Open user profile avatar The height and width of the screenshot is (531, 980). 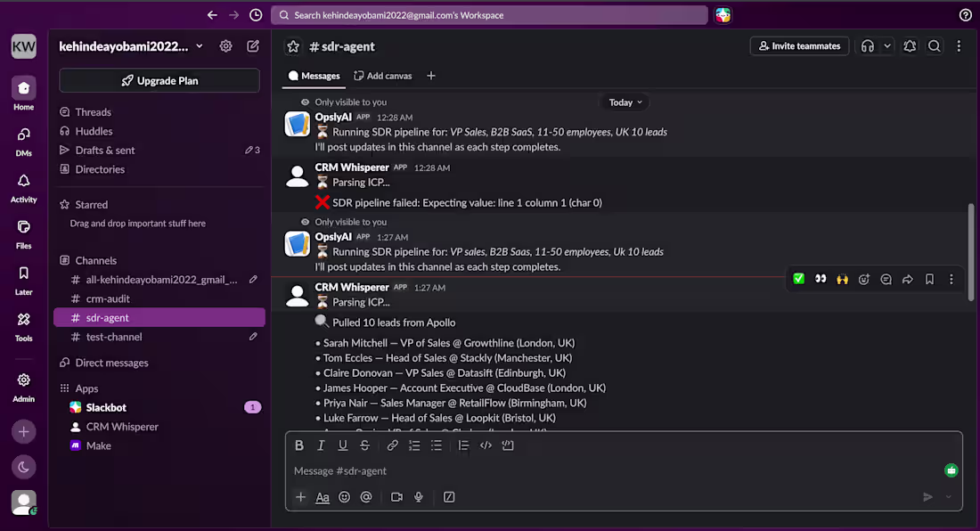(x=24, y=502)
